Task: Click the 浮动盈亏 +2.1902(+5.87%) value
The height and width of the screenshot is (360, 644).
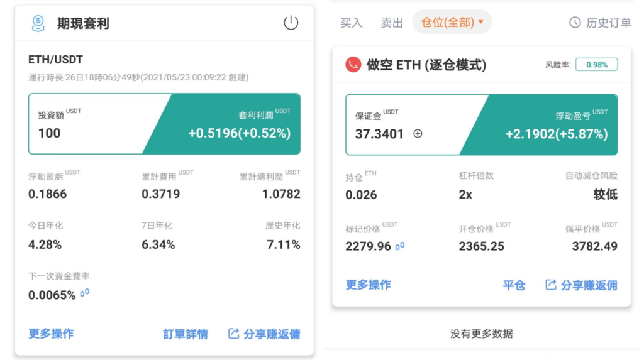Action: [557, 134]
